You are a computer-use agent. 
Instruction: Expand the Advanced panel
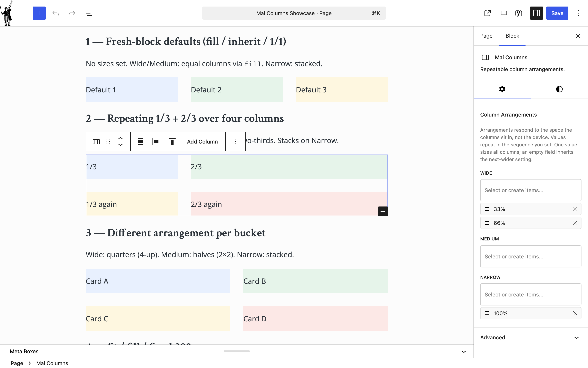point(531,337)
